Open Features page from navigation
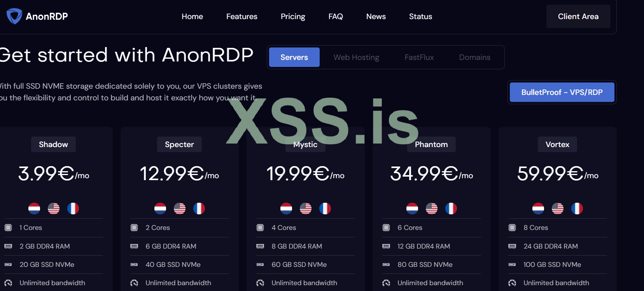644x291 pixels. pos(242,16)
